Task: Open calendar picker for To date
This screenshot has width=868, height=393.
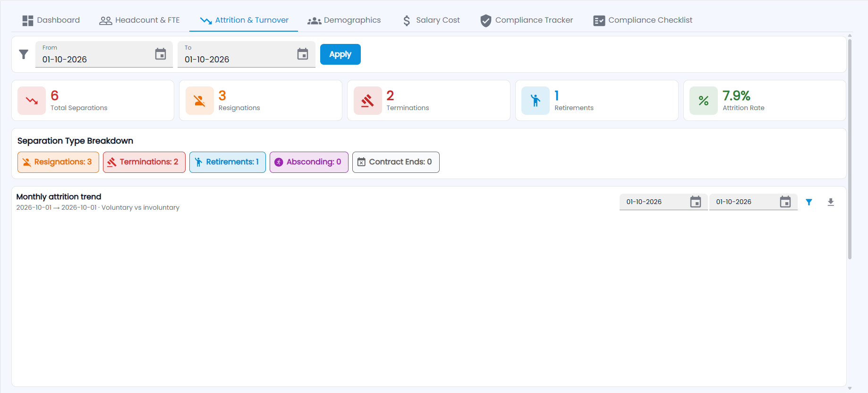Action: pyautogui.click(x=303, y=54)
